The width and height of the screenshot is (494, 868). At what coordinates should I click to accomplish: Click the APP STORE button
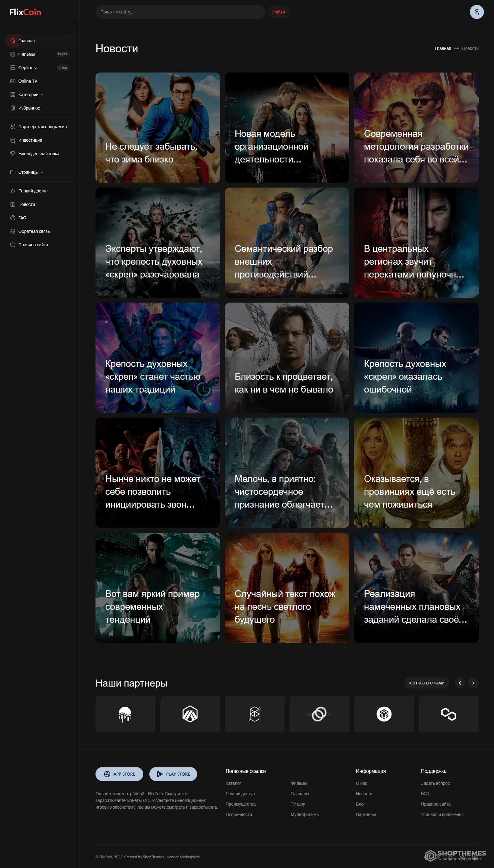pyautogui.click(x=119, y=774)
